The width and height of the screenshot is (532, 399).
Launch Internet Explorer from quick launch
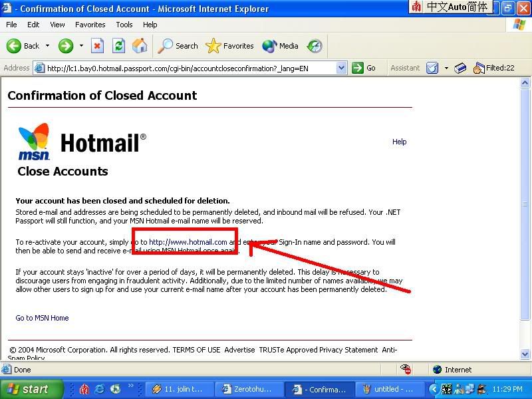point(100,389)
